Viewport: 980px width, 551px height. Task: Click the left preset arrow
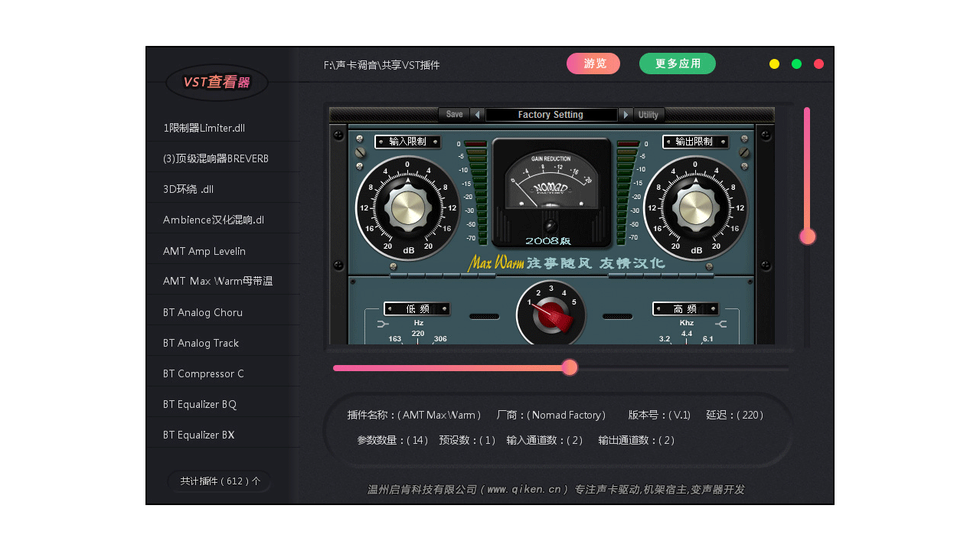477,114
